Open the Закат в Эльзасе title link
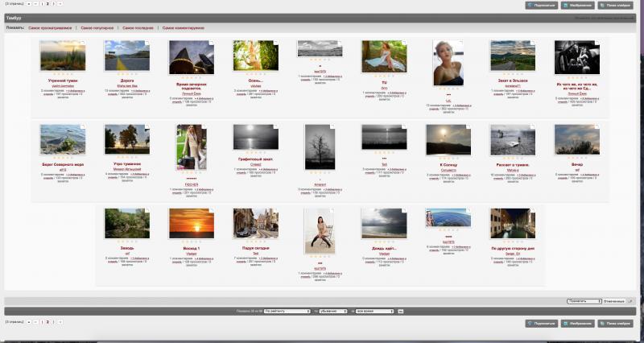Viewport: 644px width, 343px height. pos(513,81)
